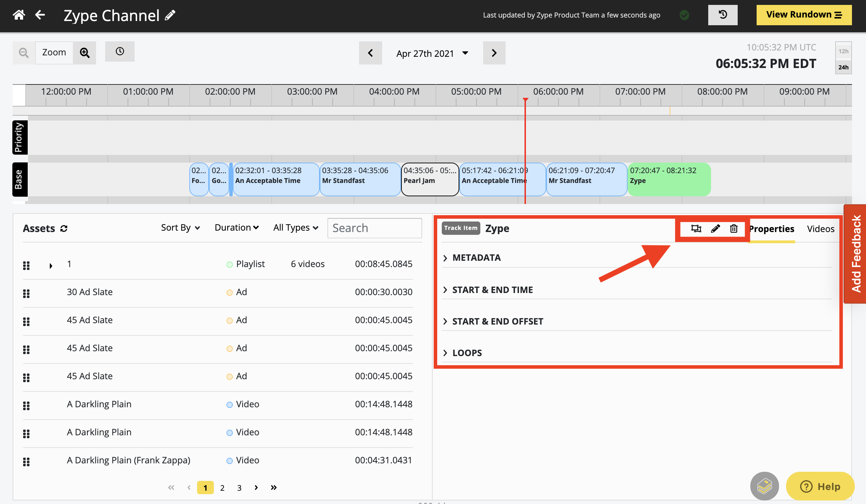Select the 02:32:01 An Acceptable Time block

[x=276, y=179]
